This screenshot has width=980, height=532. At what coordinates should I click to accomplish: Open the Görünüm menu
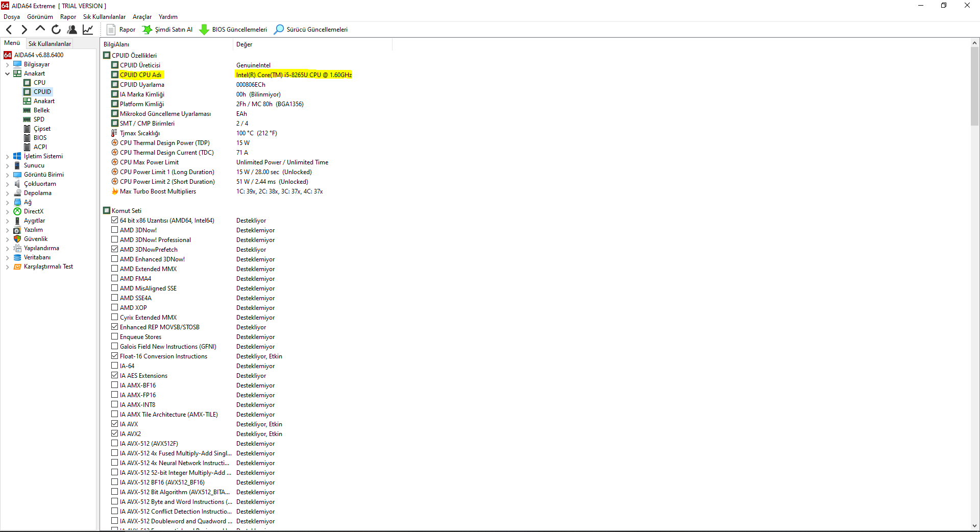[40, 17]
